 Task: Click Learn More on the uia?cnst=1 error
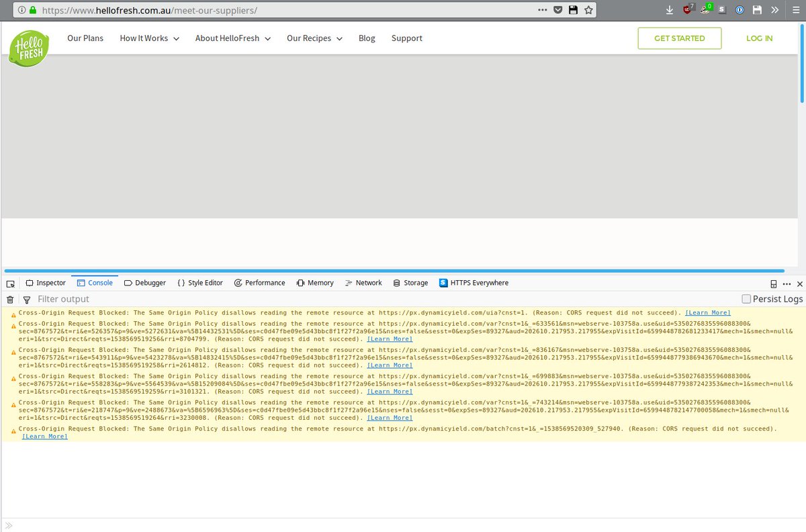tap(708, 313)
